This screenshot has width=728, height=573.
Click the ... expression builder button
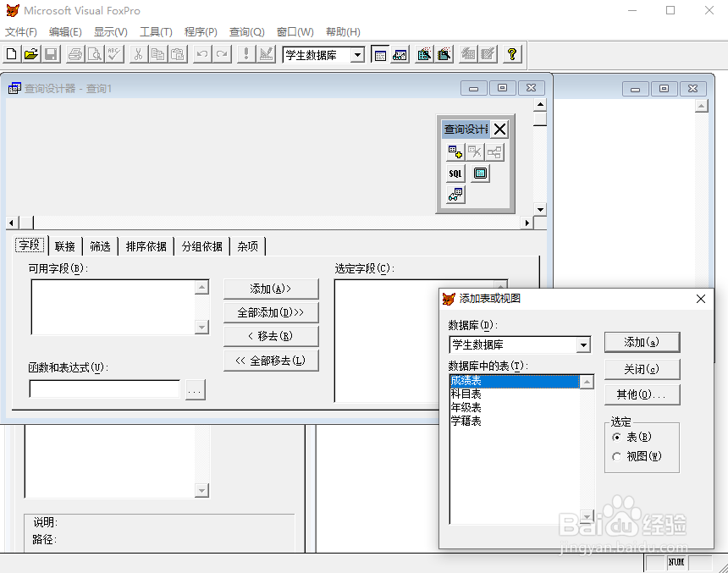[x=195, y=389]
